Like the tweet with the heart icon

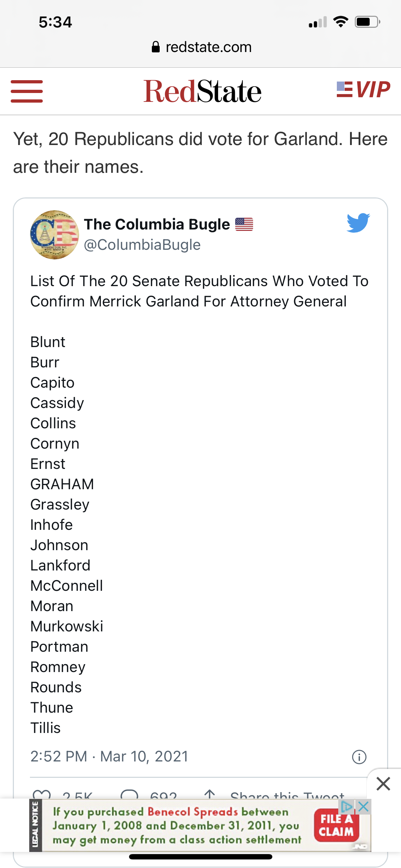tap(42, 794)
